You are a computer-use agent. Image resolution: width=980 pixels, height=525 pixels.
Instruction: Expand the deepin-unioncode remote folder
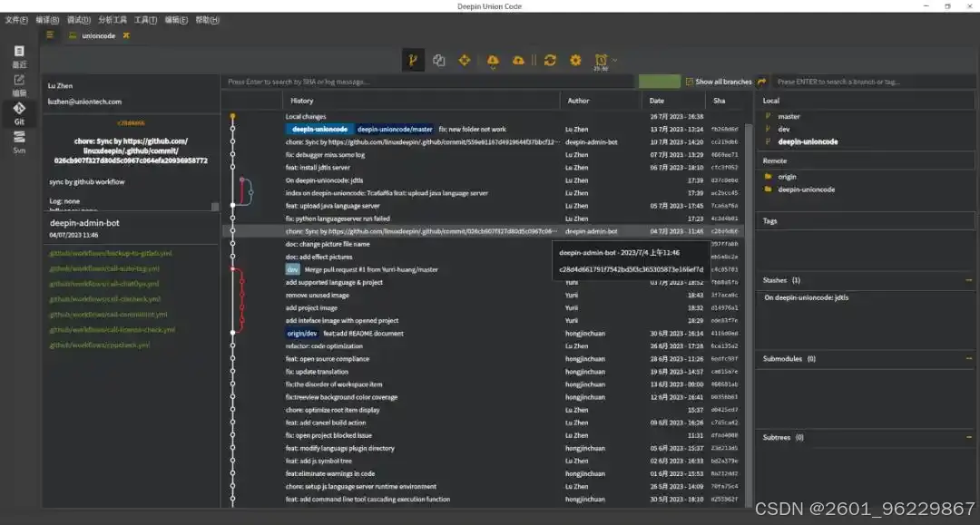pyautogui.click(x=807, y=190)
